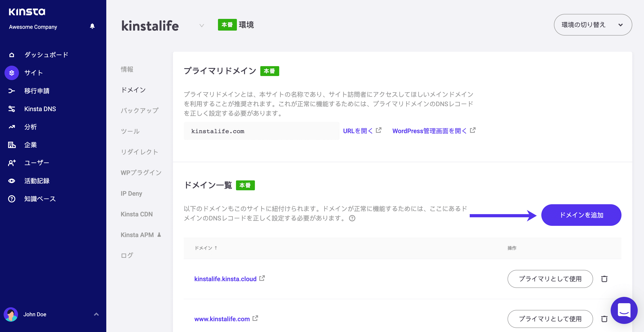Click the migration request icon
This screenshot has height=332, width=644.
pyautogui.click(x=12, y=91)
